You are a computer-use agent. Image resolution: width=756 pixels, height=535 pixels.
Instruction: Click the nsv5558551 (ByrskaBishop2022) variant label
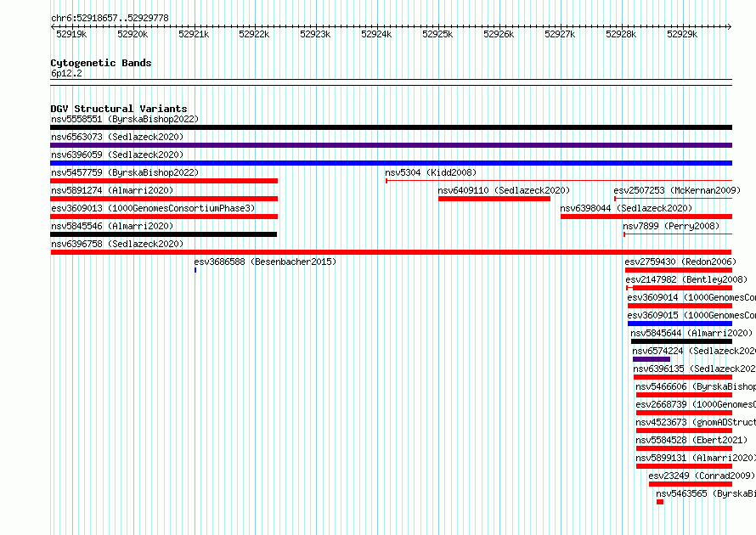pyautogui.click(x=125, y=119)
